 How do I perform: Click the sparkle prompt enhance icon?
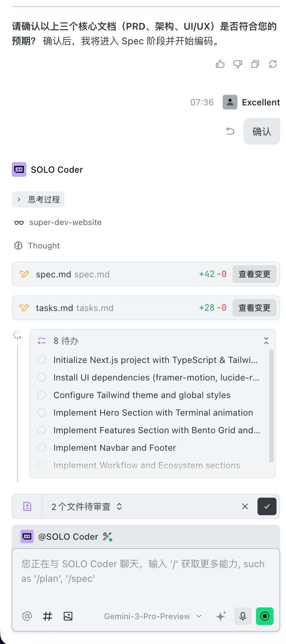pos(221,616)
